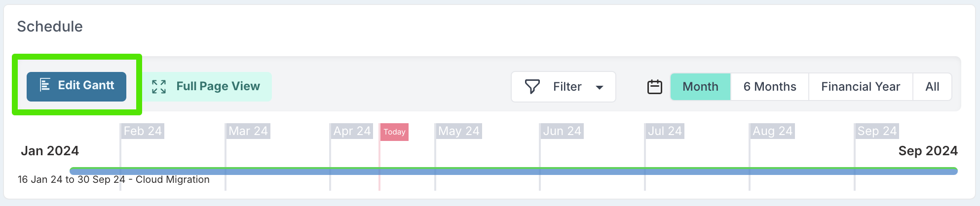This screenshot has height=206, width=980.
Task: Click the Jun 24 month marker
Action: [562, 131]
